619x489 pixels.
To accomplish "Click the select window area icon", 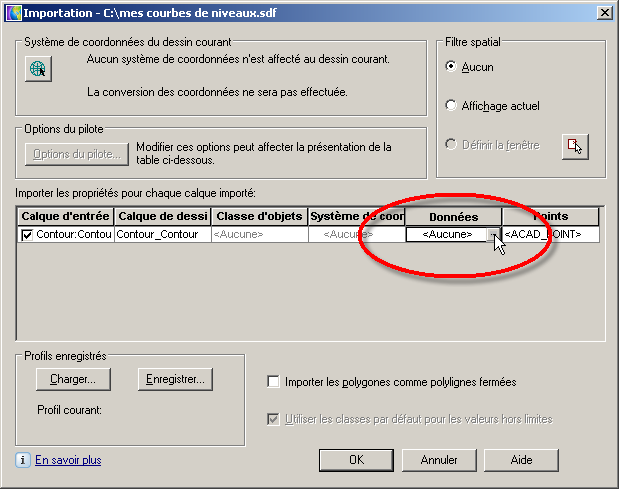I will 574,146.
